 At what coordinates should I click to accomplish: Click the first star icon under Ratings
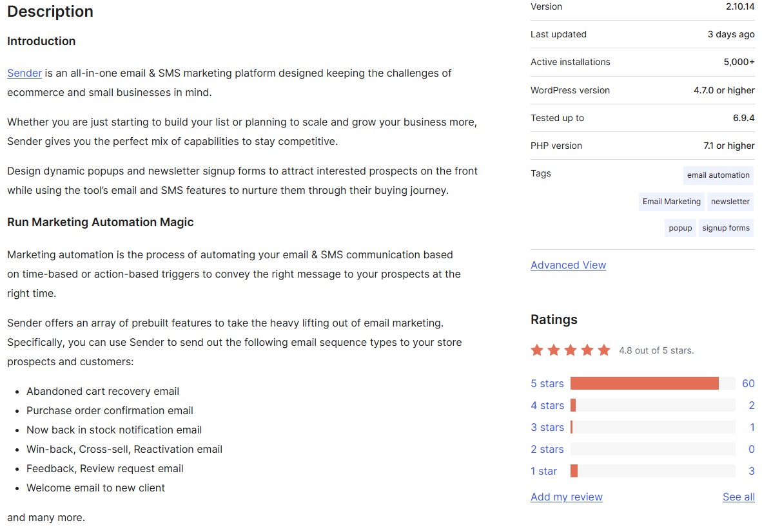[x=537, y=350]
